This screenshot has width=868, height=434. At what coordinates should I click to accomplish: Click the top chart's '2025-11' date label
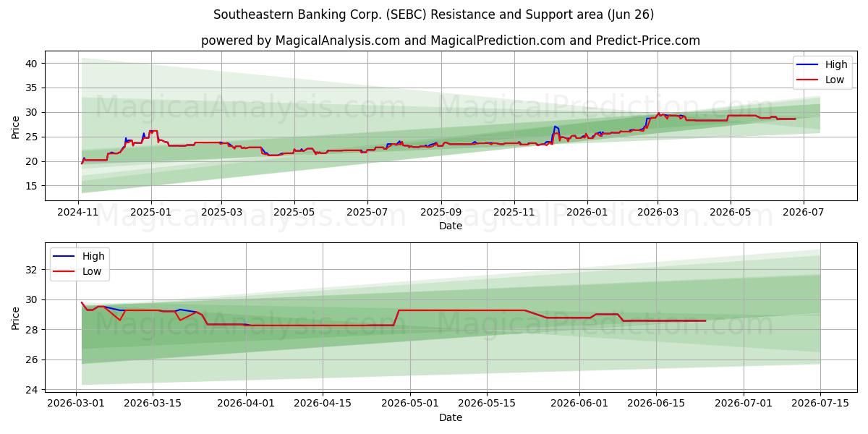tap(514, 213)
